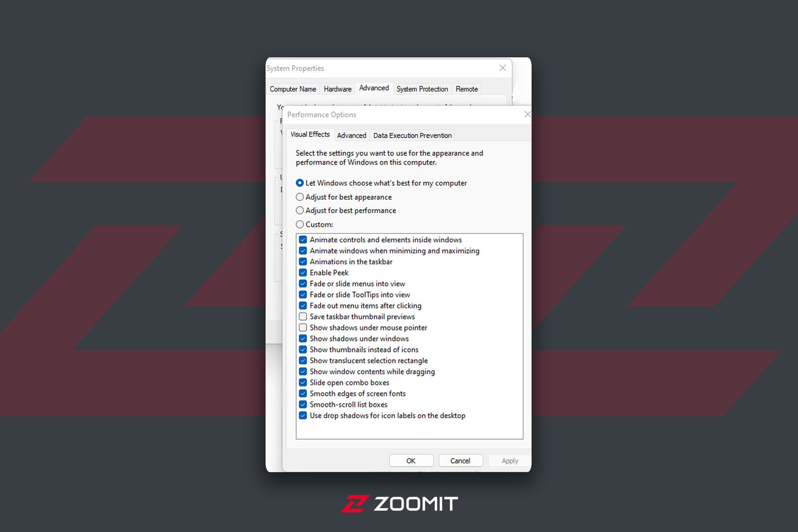This screenshot has width=798, height=532.
Task: Toggle 'Show shadows under mouse pointer'
Action: [303, 327]
